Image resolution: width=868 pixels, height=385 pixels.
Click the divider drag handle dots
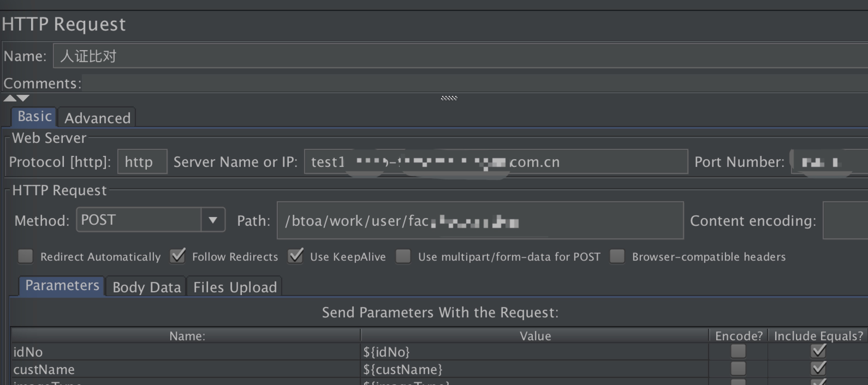pos(449,98)
